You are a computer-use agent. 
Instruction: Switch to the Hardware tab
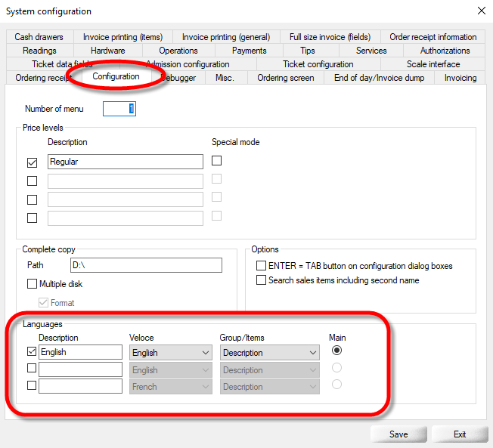(107, 51)
